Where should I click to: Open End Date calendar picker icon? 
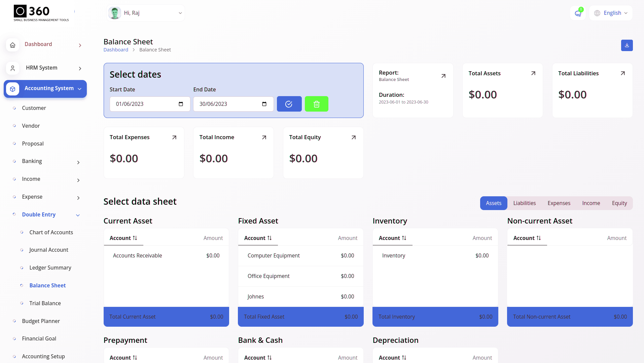264,104
